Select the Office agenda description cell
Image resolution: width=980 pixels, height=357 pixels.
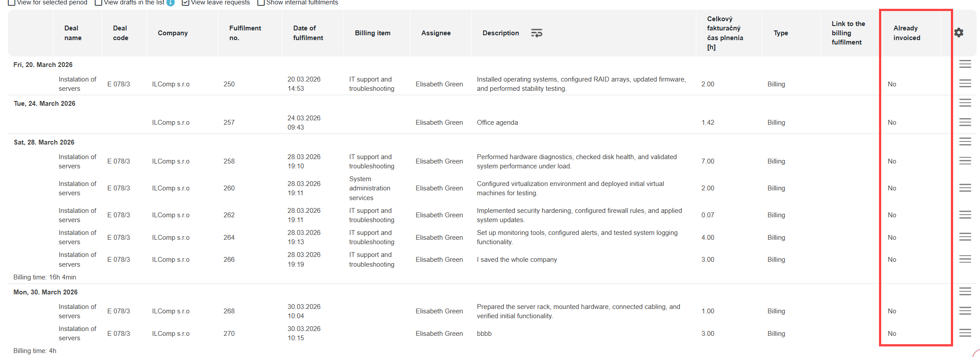click(x=497, y=123)
